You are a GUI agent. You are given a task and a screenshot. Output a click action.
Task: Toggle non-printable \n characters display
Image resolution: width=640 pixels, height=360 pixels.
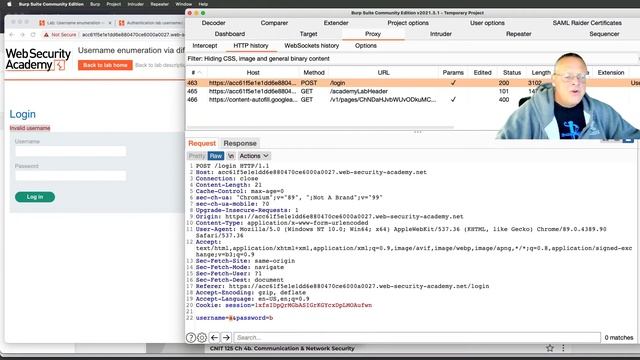tap(231, 156)
